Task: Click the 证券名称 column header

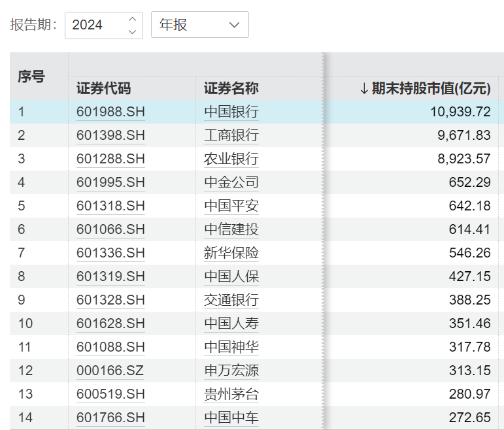Action: coord(231,88)
